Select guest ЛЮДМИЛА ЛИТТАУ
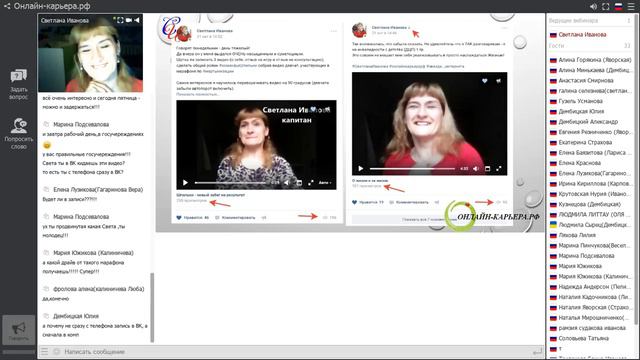This screenshot has height=360, width=640. pos(590,215)
